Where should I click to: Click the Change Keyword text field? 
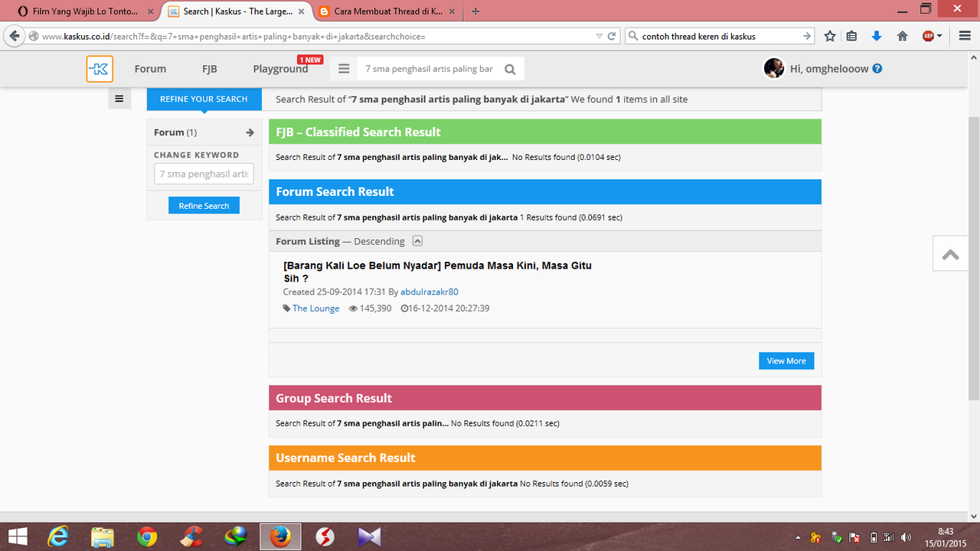[x=204, y=174]
